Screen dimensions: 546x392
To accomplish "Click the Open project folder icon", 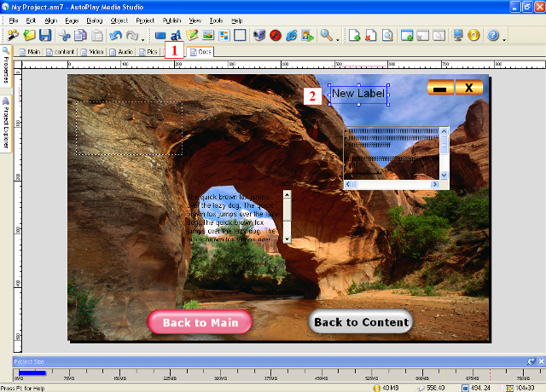I will click(29, 36).
